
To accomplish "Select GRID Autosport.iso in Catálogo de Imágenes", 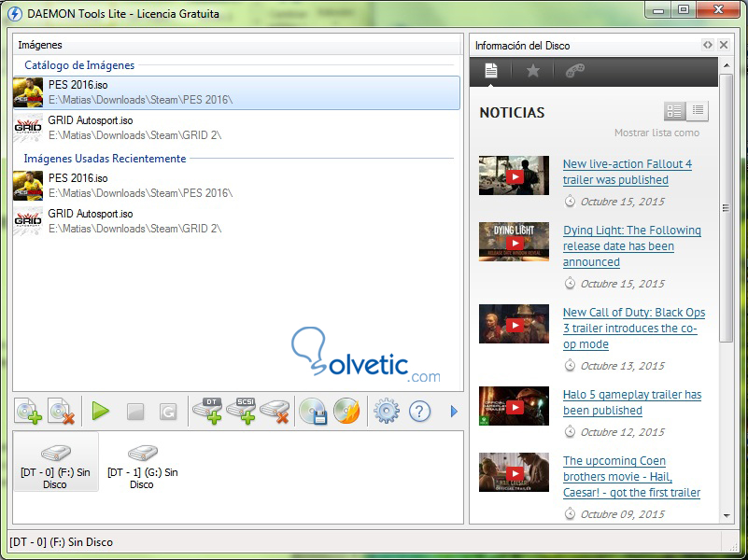I will [x=236, y=128].
